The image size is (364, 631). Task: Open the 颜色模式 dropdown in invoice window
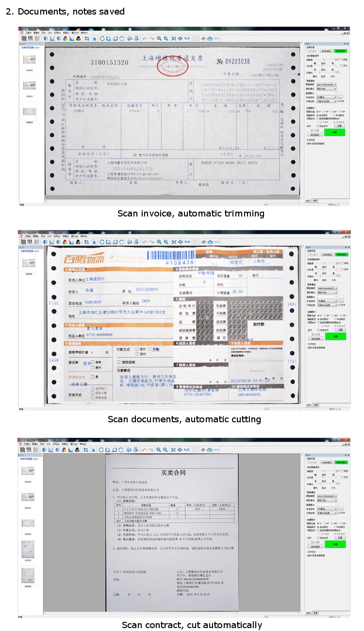click(327, 89)
